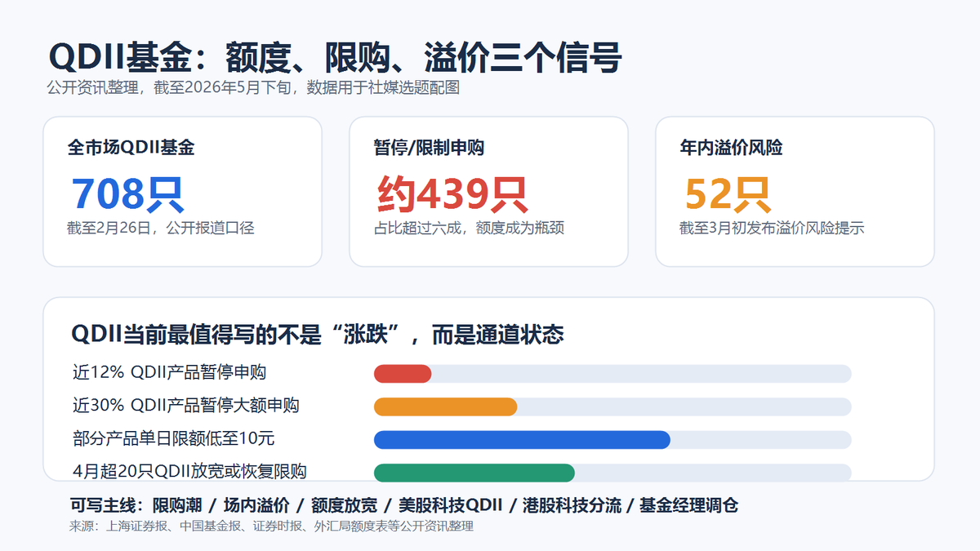980x551 pixels.
Task: Click the label '近12% QDII产品暂停申购'
Action: click(x=169, y=372)
